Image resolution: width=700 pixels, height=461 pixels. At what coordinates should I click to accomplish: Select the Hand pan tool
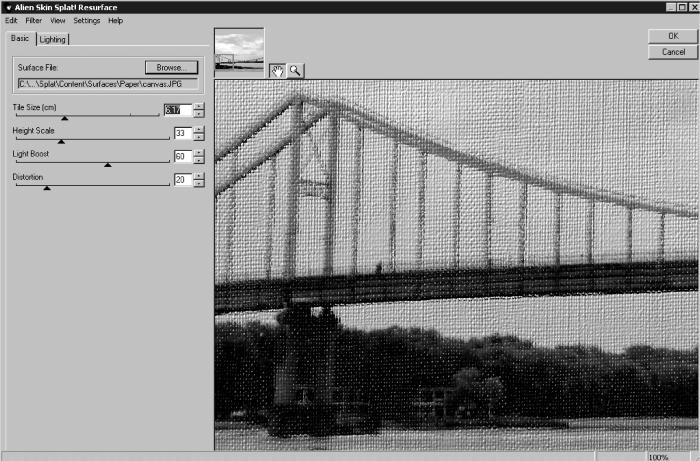[x=277, y=71]
